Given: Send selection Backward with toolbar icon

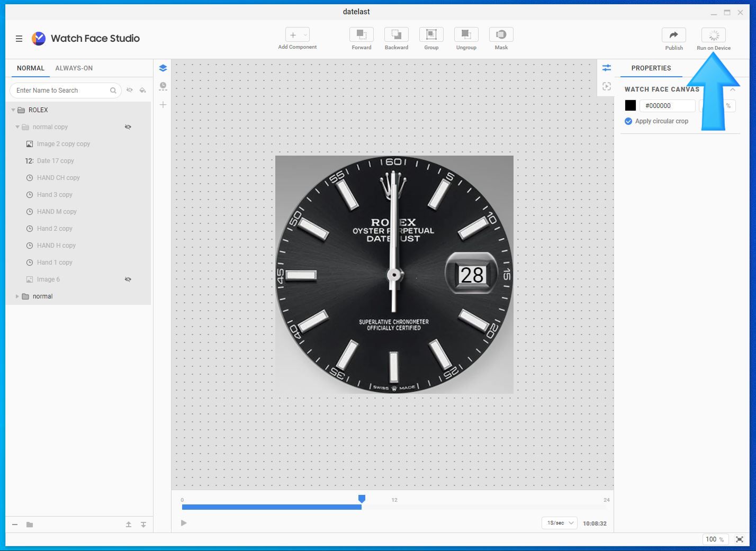Looking at the screenshot, I should 397,35.
